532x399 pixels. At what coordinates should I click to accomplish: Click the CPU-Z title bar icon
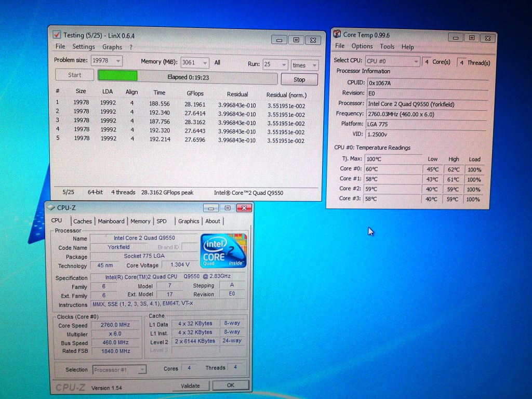[x=51, y=207]
